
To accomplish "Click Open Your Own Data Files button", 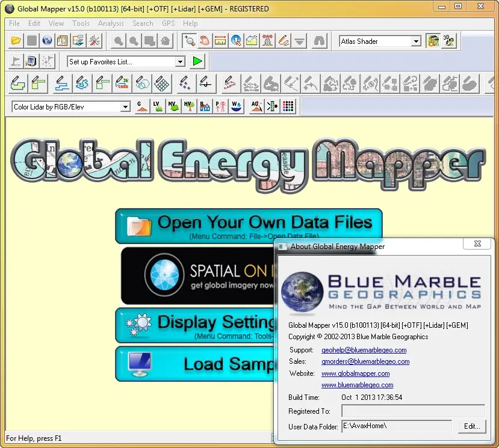I will [x=249, y=226].
